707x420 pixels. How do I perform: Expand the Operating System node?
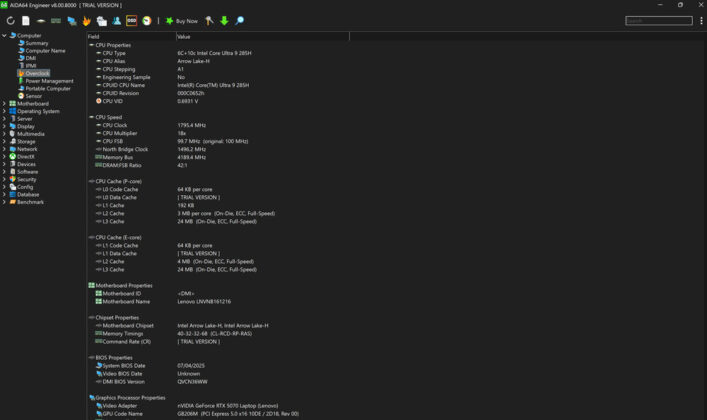click(4, 111)
